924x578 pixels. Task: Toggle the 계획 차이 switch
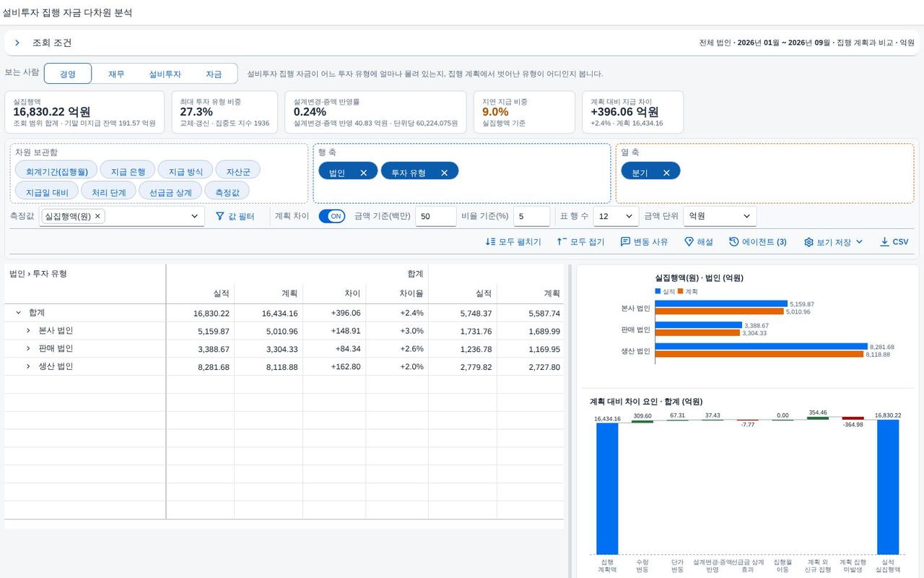point(332,216)
